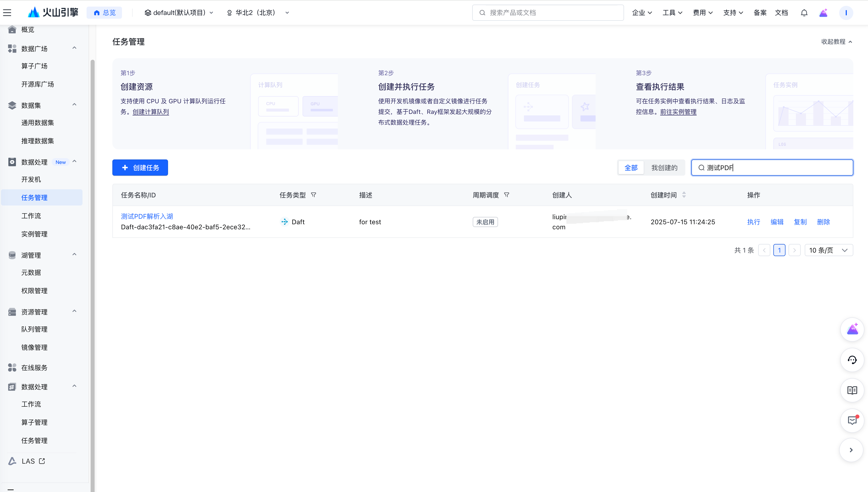Open the hamburger navigation menu icon

click(x=7, y=12)
